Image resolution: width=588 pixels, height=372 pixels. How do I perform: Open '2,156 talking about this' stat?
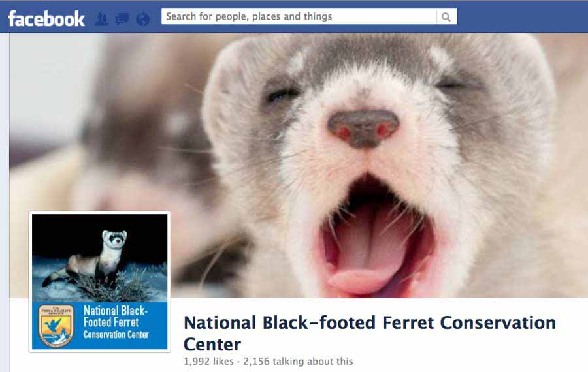(298, 361)
